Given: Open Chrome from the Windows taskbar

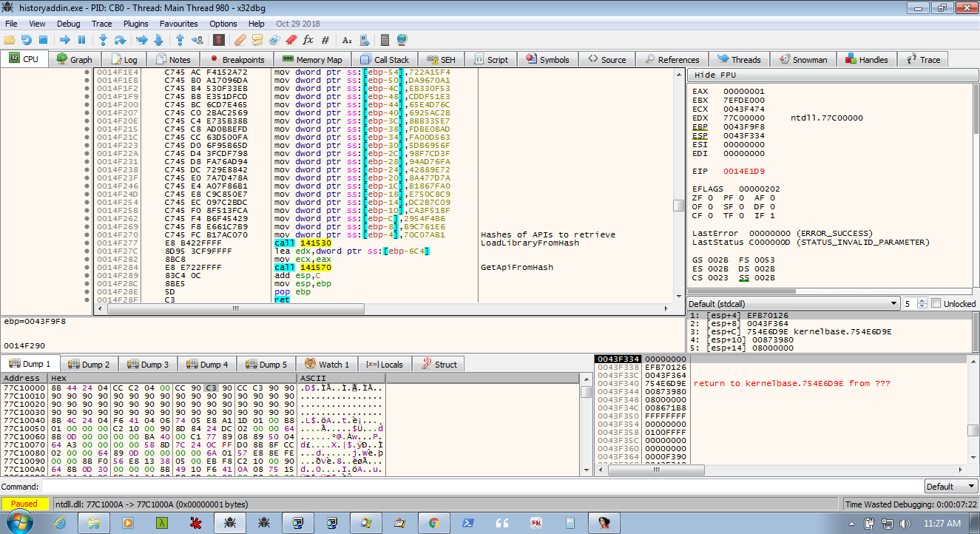Looking at the screenshot, I should pos(433,522).
